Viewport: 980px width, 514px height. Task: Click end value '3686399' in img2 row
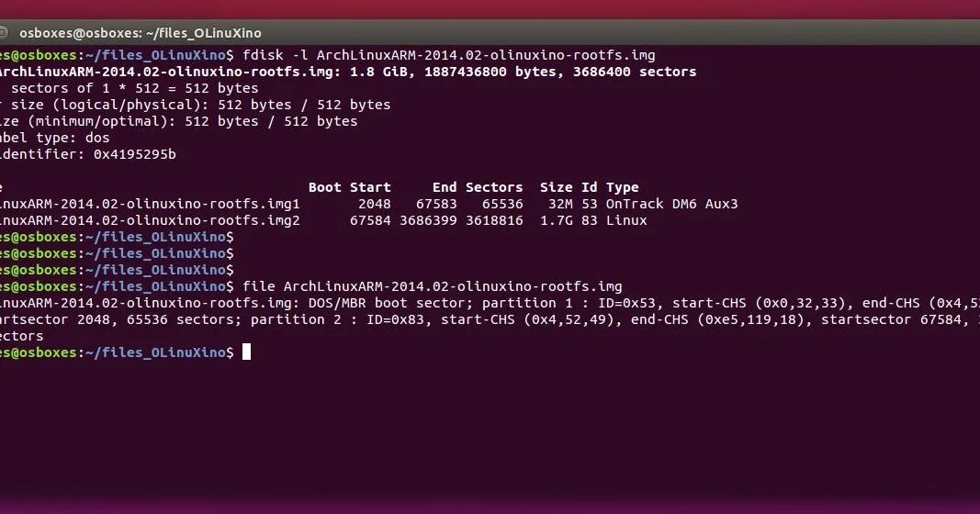428,220
